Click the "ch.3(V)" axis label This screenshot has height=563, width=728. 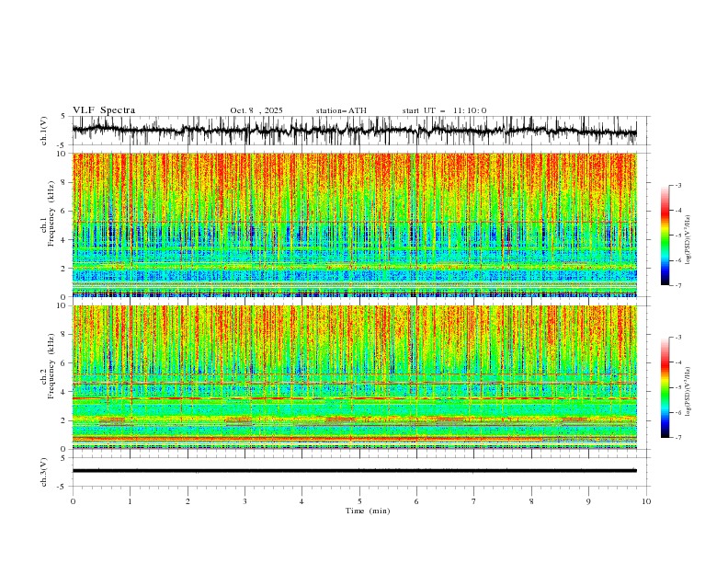point(44,472)
